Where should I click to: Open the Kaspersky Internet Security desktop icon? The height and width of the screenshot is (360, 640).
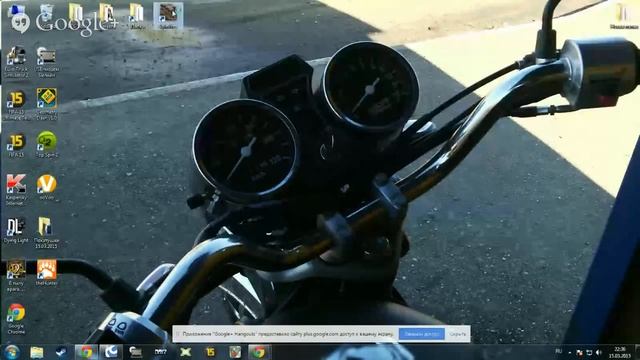[16, 189]
